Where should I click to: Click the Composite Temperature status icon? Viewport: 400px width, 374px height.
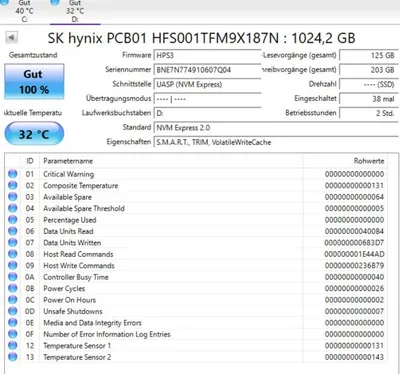[13, 185]
